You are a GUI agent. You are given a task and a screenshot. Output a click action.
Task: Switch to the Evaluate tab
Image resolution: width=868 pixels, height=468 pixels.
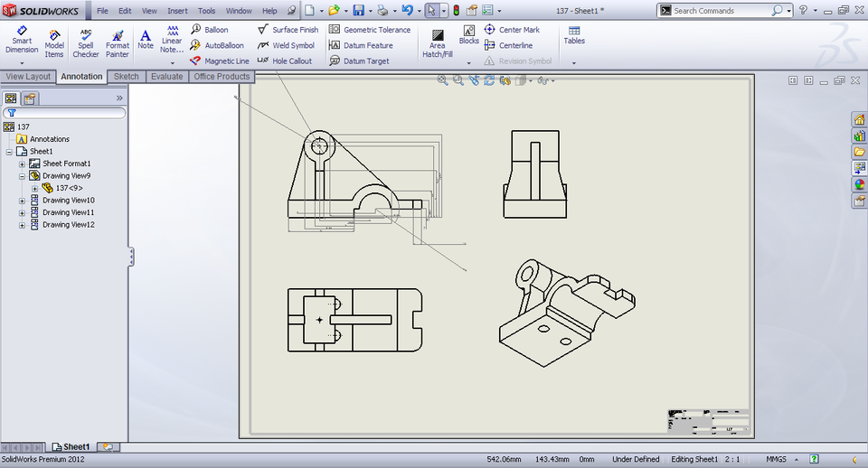[x=166, y=77]
